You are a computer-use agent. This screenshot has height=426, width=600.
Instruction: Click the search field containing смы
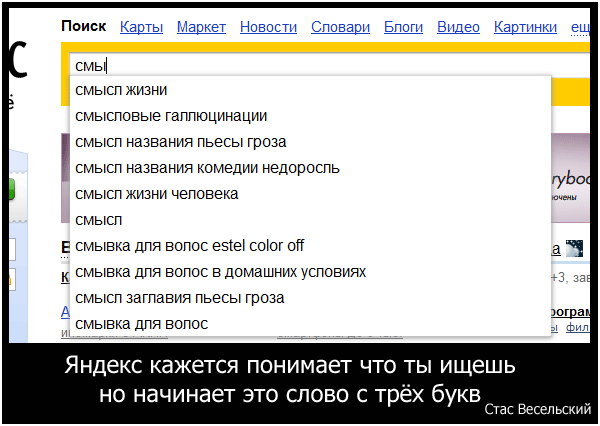[x=329, y=65]
